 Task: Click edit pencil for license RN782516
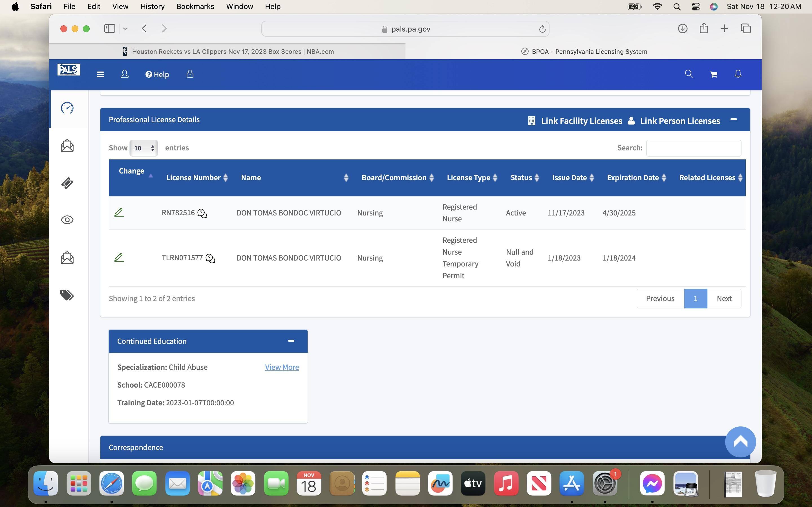(119, 213)
